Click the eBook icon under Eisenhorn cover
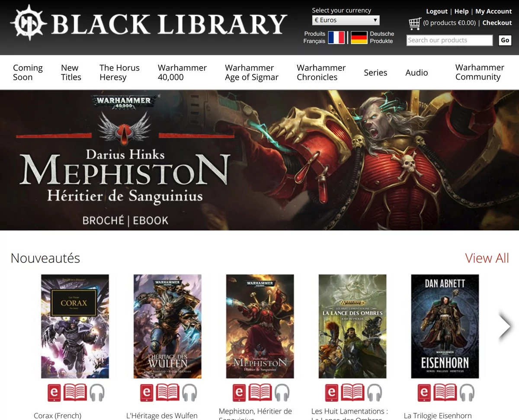The width and height of the screenshot is (519, 420). click(424, 393)
